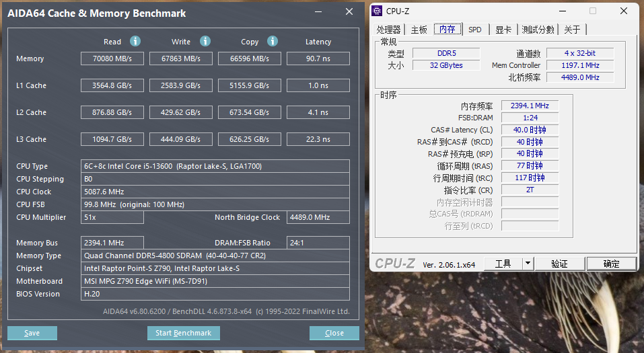Viewport: 644px width, 353px height.
Task: Click the L3 Cache Copy 626.25 GB/s field
Action: (x=249, y=139)
